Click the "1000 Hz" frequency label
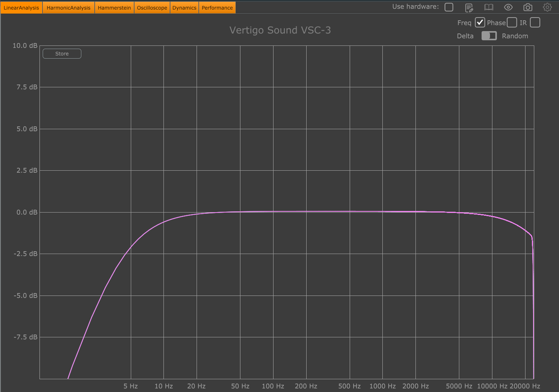Viewport: 559px width, 392px height. 383,386
